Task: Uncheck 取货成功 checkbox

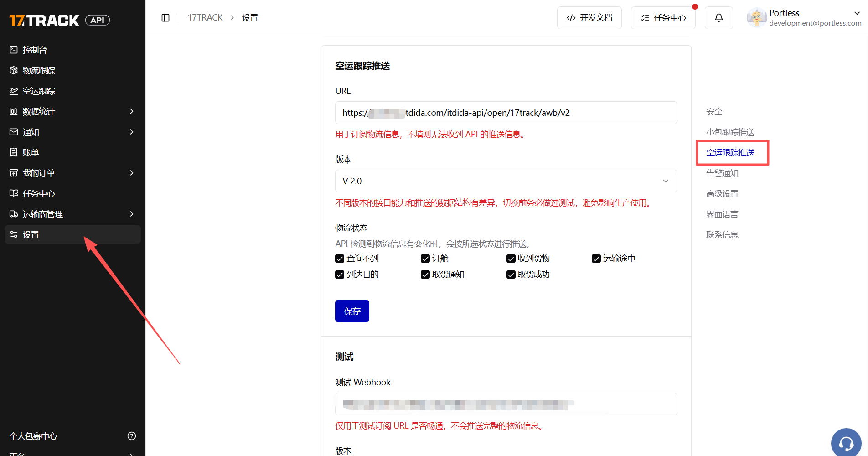Action: point(511,275)
